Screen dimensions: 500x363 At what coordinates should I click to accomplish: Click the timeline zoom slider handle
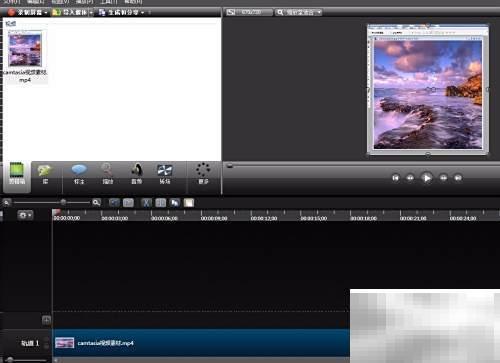click(x=63, y=202)
